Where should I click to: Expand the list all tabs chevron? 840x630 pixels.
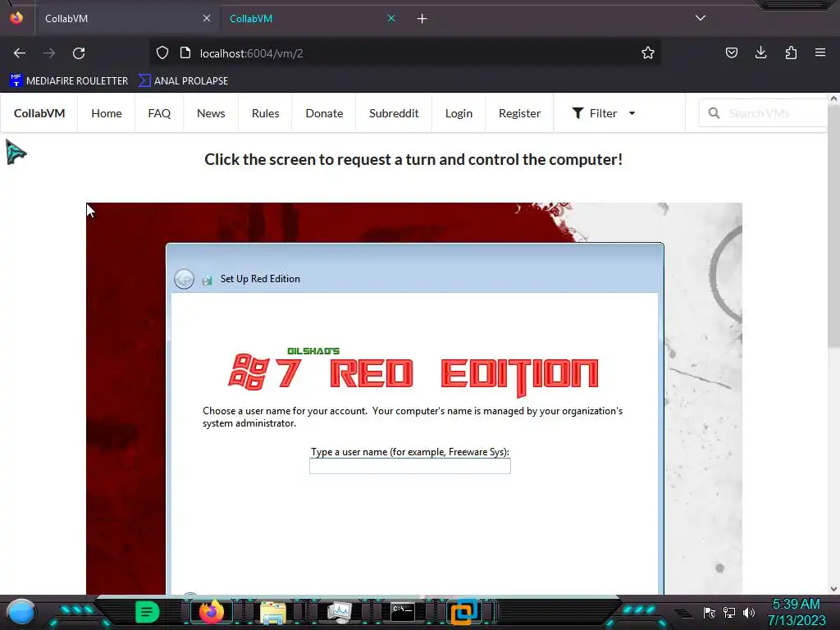point(701,18)
